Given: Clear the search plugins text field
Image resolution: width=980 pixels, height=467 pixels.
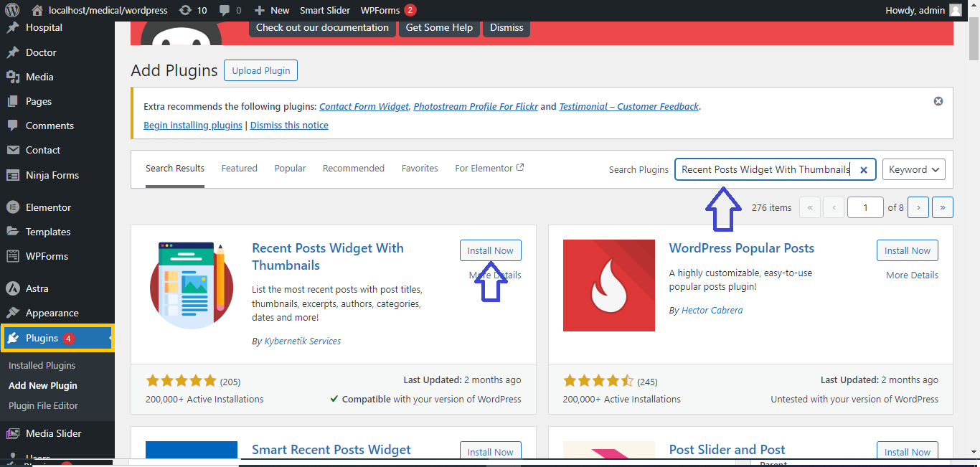Looking at the screenshot, I should 864,170.
